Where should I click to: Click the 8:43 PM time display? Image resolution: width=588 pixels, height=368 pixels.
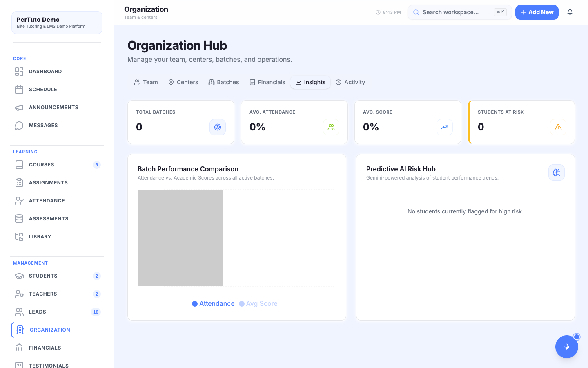click(x=392, y=12)
